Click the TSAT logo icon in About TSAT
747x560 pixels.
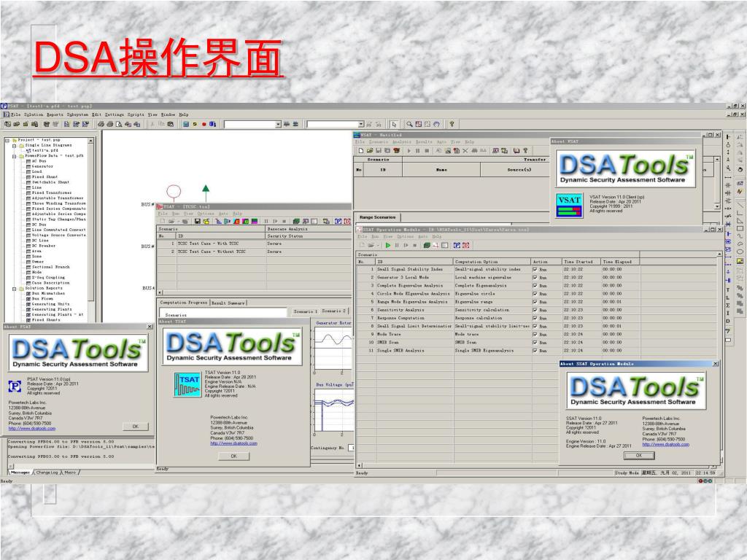187,384
